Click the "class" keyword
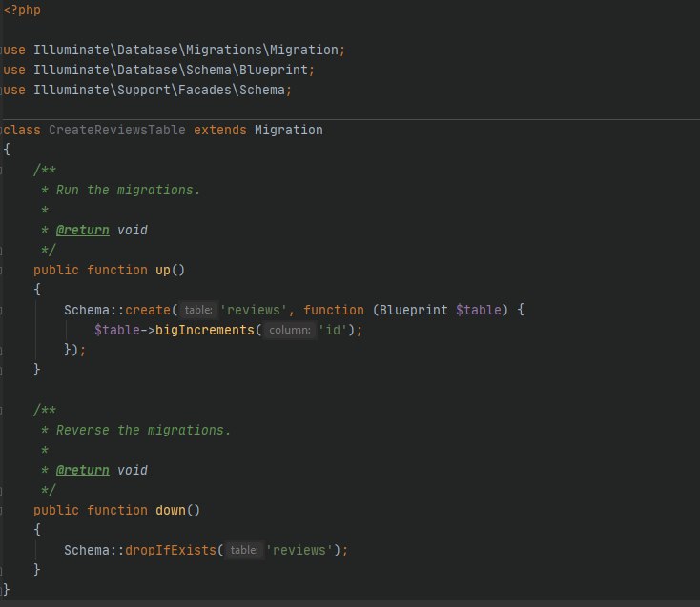The height and width of the screenshot is (607, 700). pyautogui.click(x=21, y=130)
